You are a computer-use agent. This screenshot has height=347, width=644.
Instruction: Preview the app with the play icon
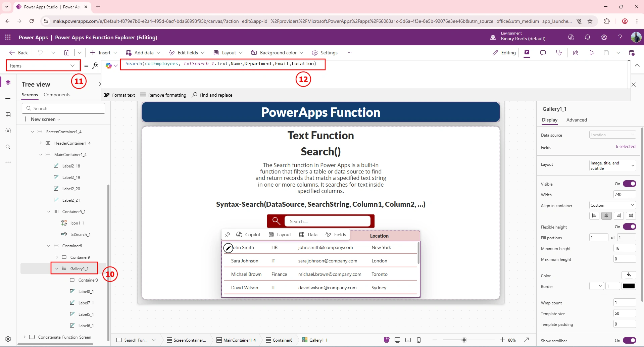pos(592,53)
